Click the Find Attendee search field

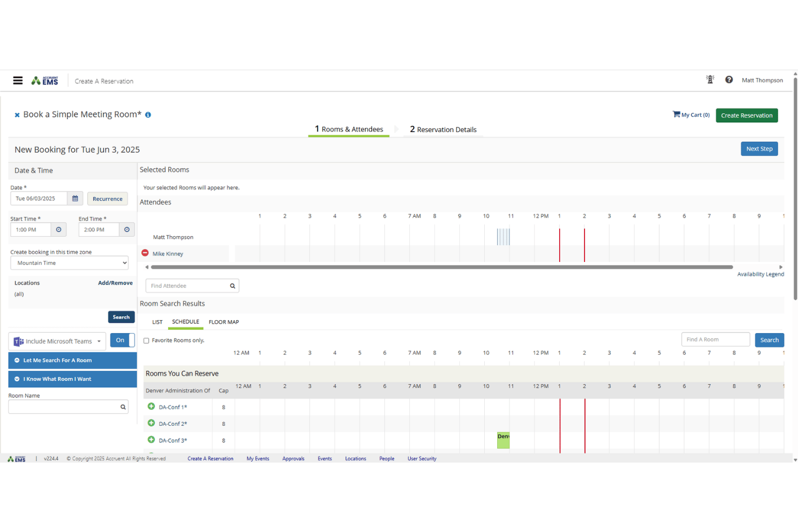coord(192,286)
